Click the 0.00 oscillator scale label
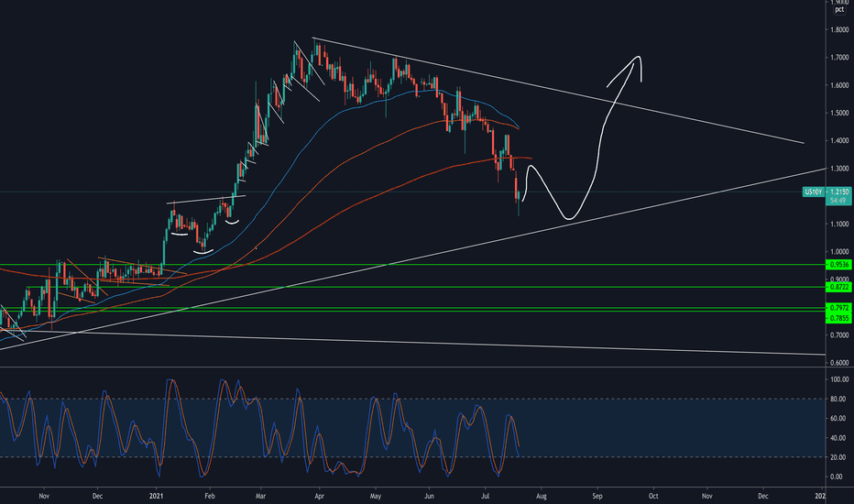This screenshot has height=504, width=854. (838, 477)
